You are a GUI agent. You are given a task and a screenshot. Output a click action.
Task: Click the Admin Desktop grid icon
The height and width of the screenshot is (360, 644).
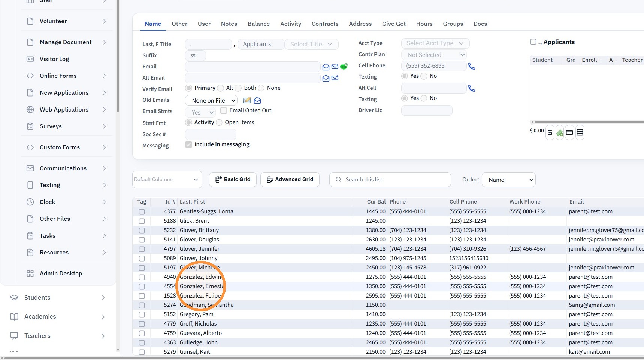click(x=30, y=273)
